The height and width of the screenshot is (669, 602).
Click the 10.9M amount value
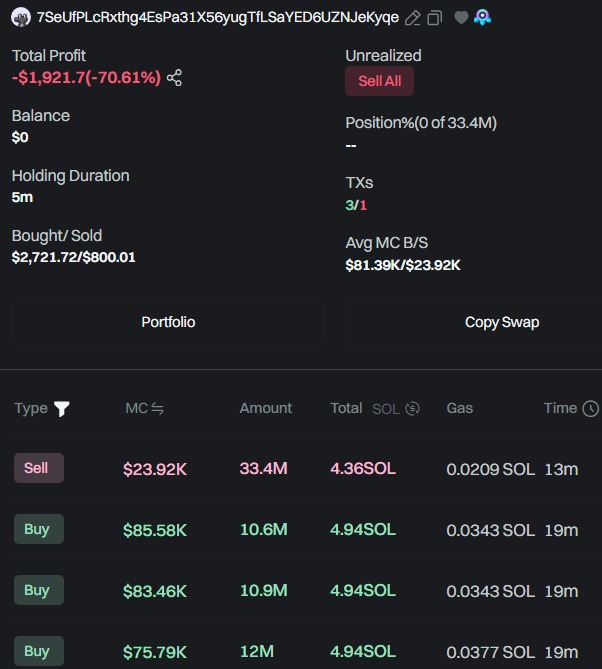point(264,590)
